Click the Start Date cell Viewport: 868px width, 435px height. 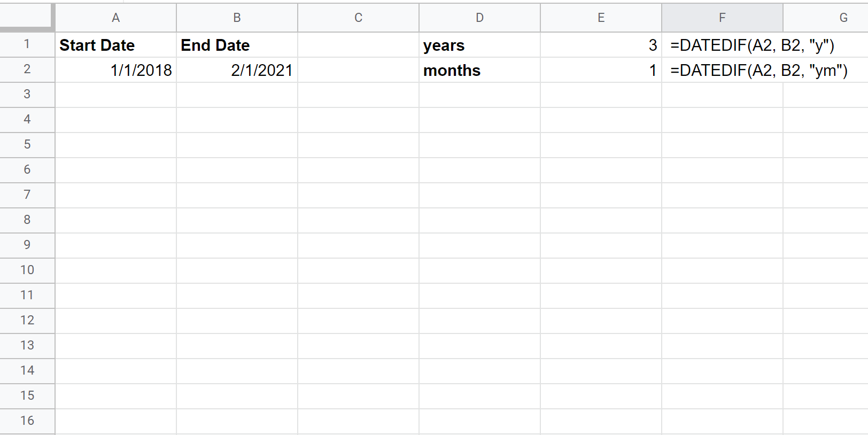pos(115,45)
